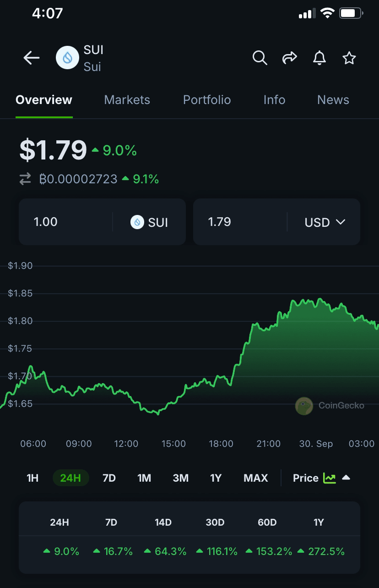
Task: Tap the battery icon in status bar
Action: click(x=351, y=13)
